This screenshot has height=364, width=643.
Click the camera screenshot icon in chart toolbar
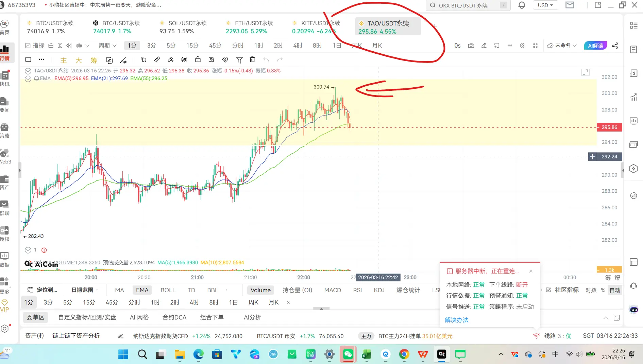pyautogui.click(x=471, y=46)
